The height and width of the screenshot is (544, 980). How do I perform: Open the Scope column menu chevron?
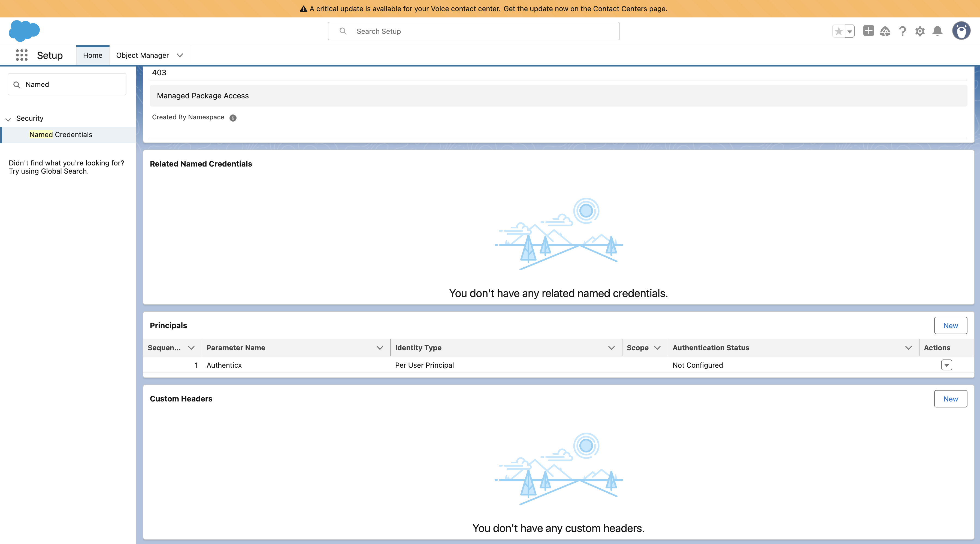pos(657,348)
